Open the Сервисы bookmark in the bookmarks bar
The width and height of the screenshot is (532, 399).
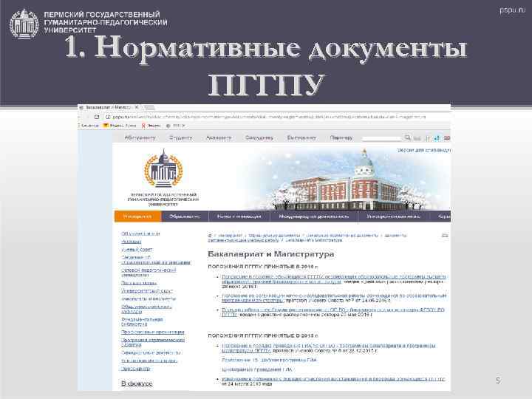[x=89, y=126]
